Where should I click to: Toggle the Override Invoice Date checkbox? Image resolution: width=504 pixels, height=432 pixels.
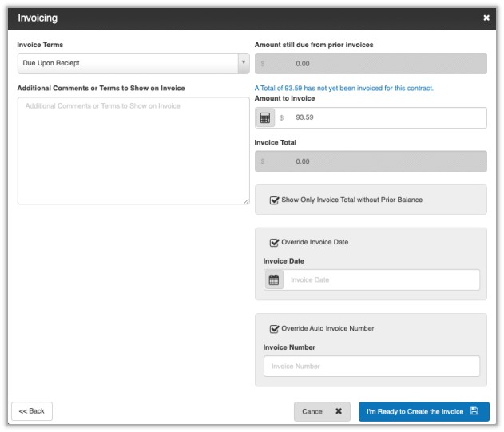click(x=275, y=242)
